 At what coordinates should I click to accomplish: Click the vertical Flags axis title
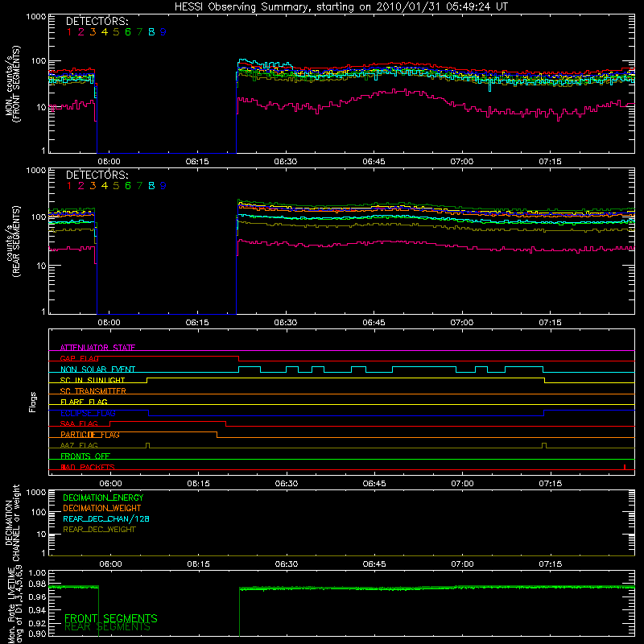33,402
